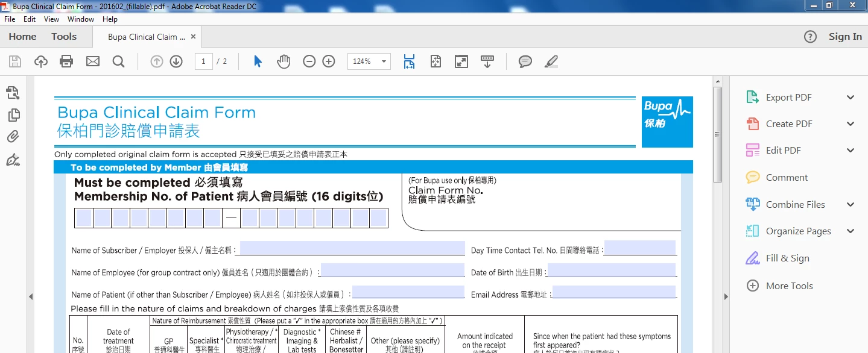Open the View menu
Screen dimensions: 868x353
51,19
